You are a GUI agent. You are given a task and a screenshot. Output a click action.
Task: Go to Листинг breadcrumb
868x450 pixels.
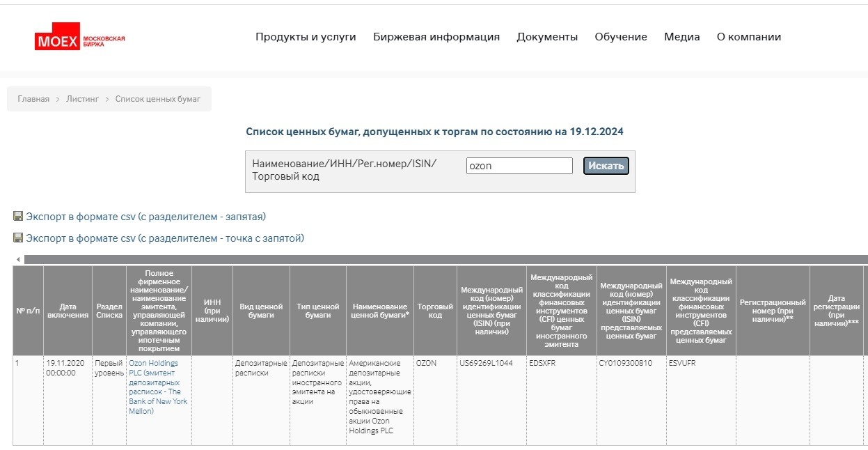tap(83, 99)
